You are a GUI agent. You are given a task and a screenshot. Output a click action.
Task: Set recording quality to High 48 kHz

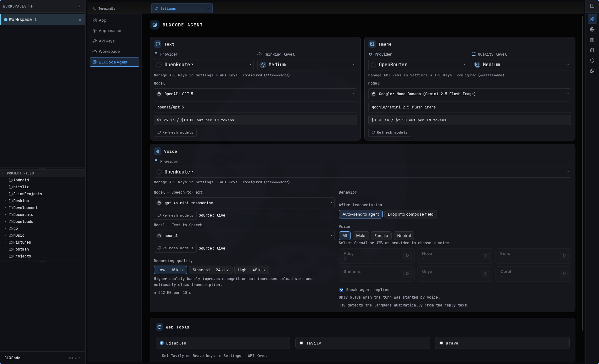(x=252, y=270)
